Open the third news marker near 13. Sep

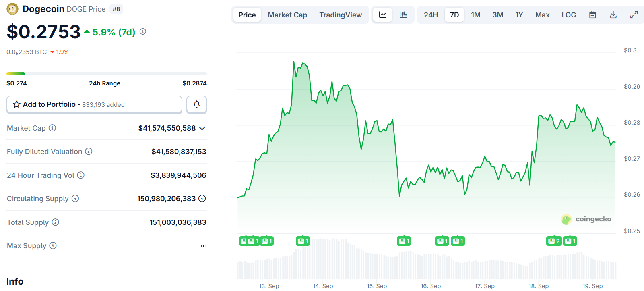point(267,241)
